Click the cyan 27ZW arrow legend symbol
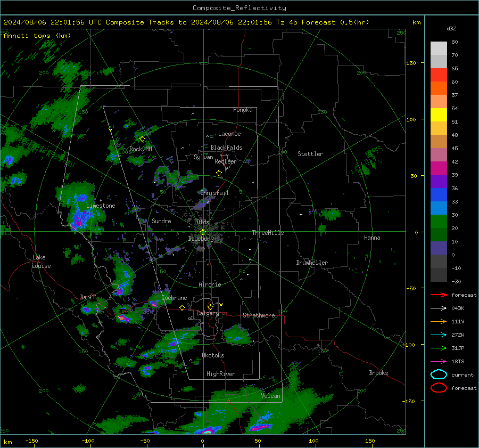Viewport: 479px width, 448px height. (439, 335)
